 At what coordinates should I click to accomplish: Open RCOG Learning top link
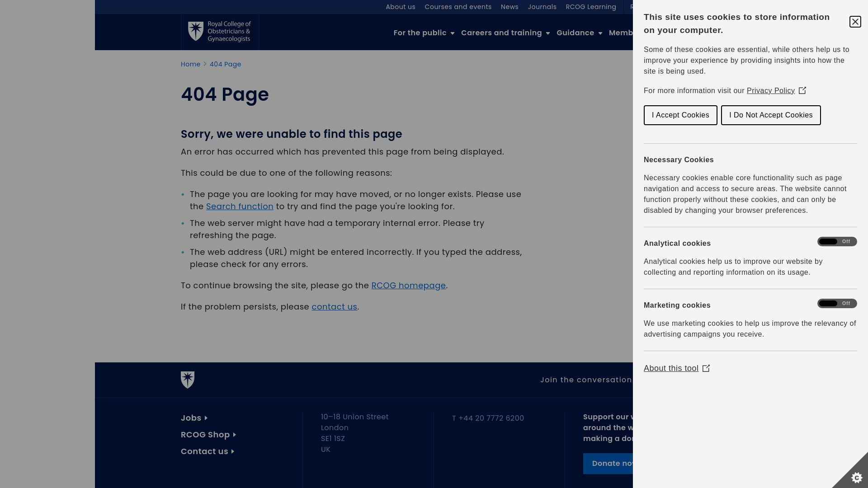591,7
